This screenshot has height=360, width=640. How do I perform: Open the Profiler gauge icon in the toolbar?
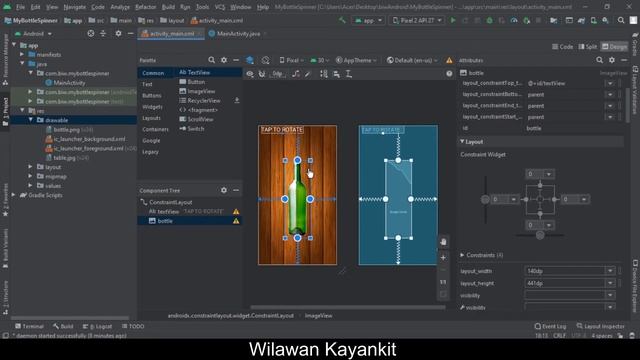(514, 20)
